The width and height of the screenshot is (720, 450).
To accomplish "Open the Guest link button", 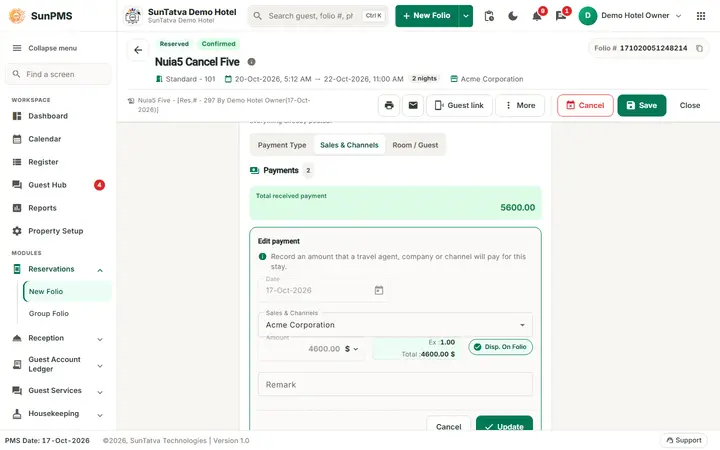I will click(x=459, y=106).
